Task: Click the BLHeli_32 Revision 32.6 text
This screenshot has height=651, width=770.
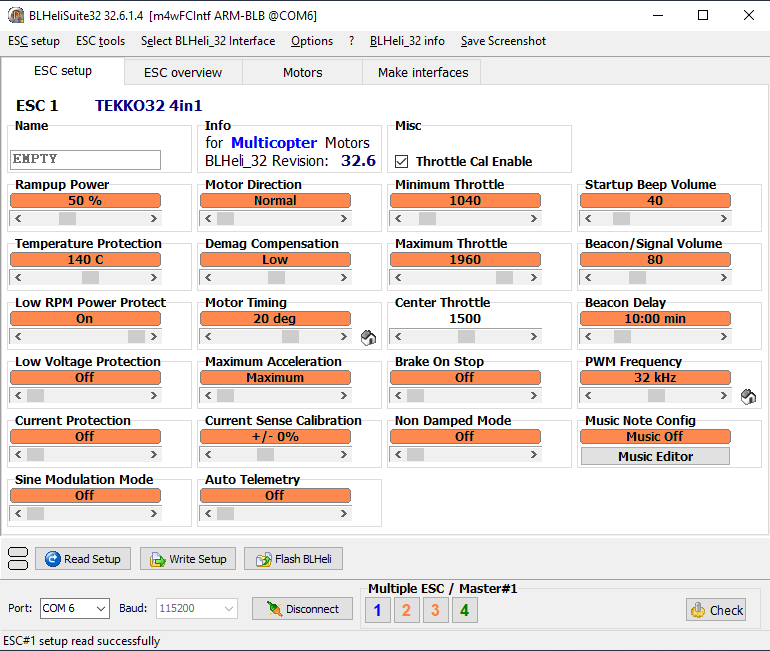Action: click(290, 161)
